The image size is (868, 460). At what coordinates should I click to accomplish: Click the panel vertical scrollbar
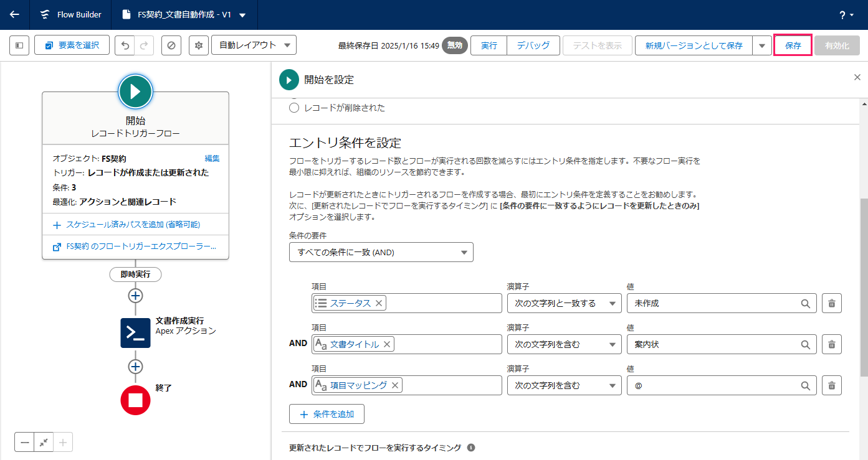click(x=864, y=288)
